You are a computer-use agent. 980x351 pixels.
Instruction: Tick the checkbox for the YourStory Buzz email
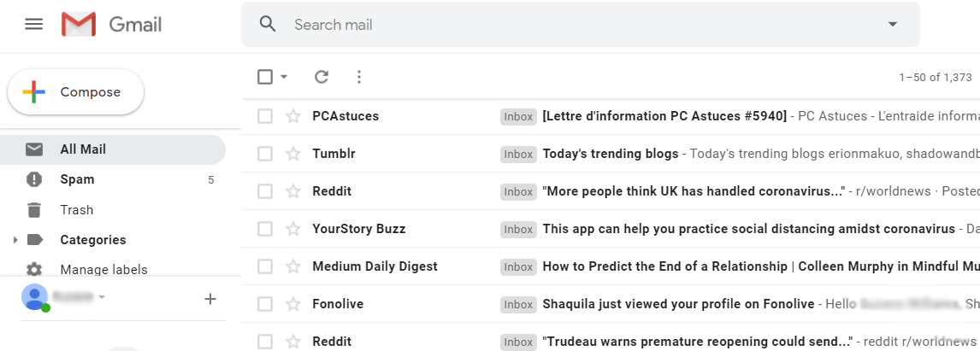(265, 229)
